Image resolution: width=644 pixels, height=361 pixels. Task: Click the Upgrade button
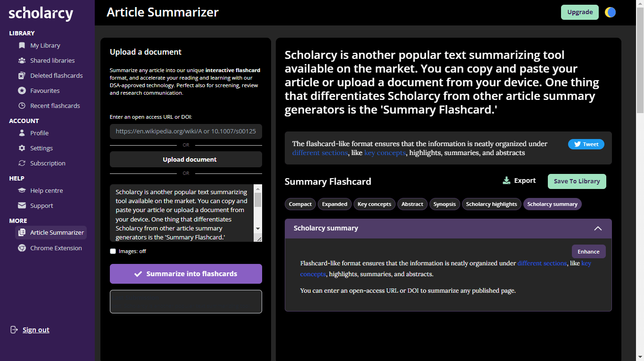point(580,12)
